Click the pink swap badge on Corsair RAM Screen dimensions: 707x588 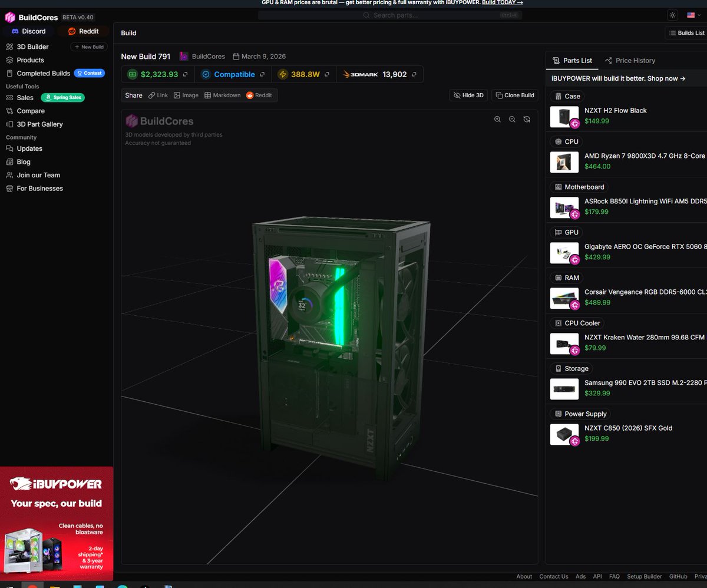tap(574, 305)
